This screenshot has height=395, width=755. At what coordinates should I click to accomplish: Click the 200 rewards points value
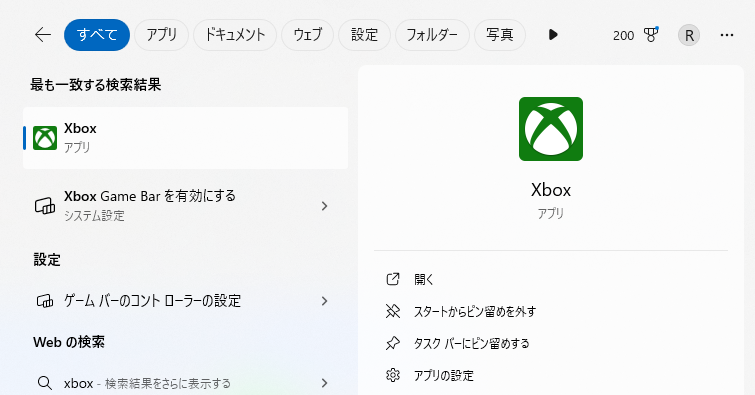pyautogui.click(x=623, y=36)
